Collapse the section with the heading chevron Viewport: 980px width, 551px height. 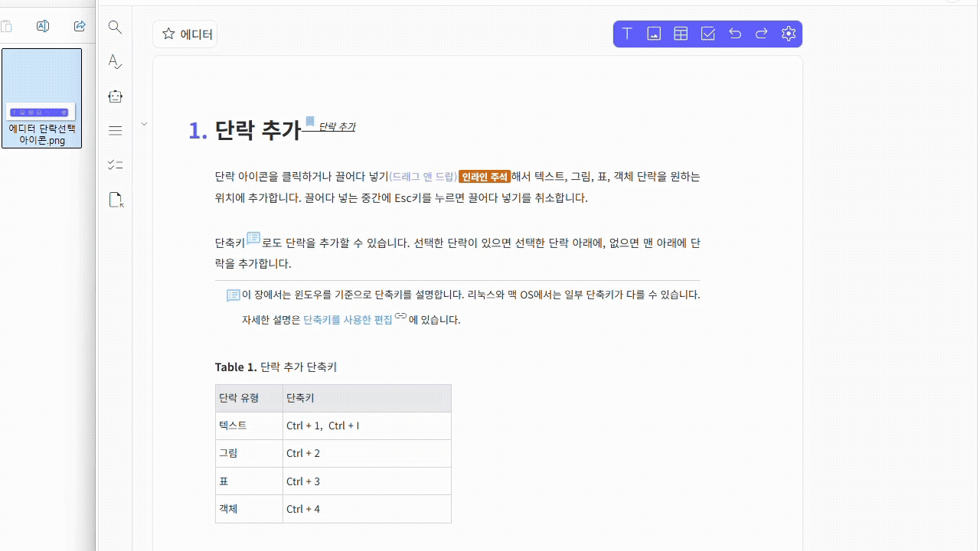pos(144,124)
